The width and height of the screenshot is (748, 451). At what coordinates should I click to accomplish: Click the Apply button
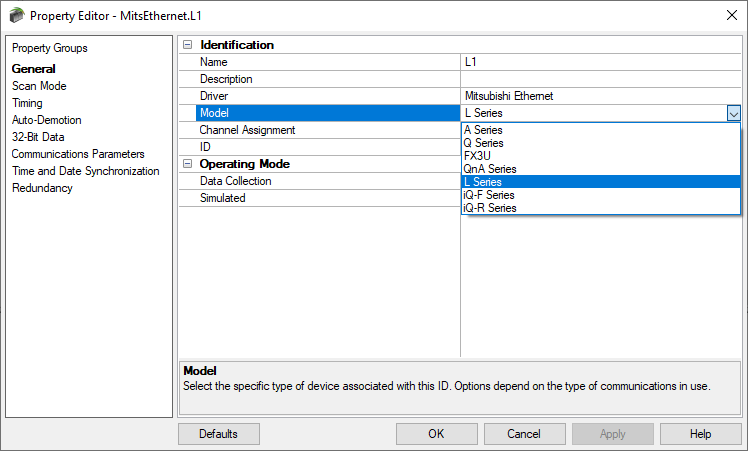click(613, 434)
